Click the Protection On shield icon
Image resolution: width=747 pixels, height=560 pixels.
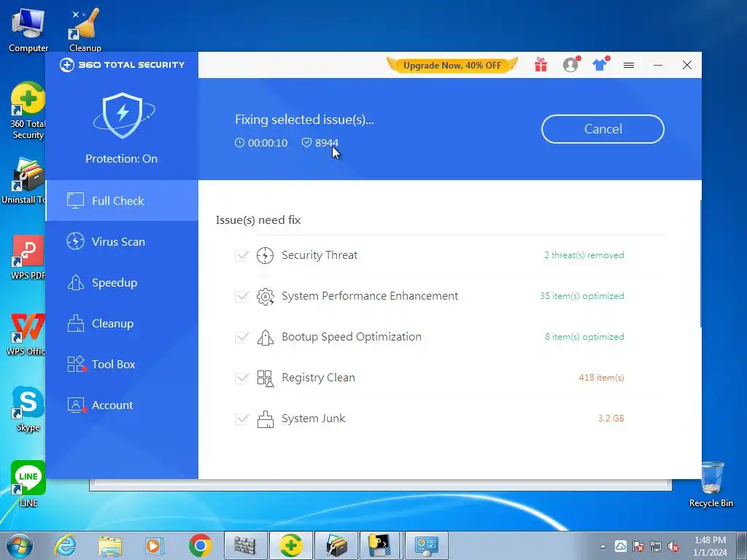(123, 115)
